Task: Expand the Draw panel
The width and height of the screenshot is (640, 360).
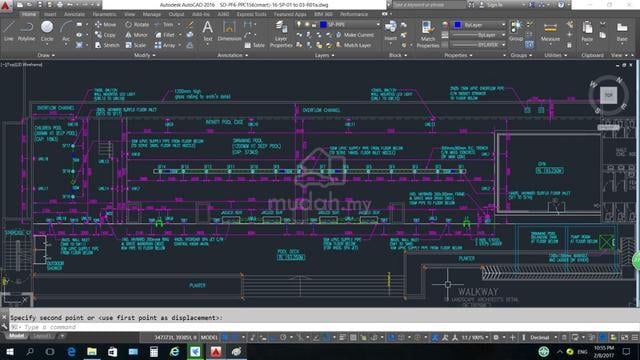Action: tap(46, 55)
